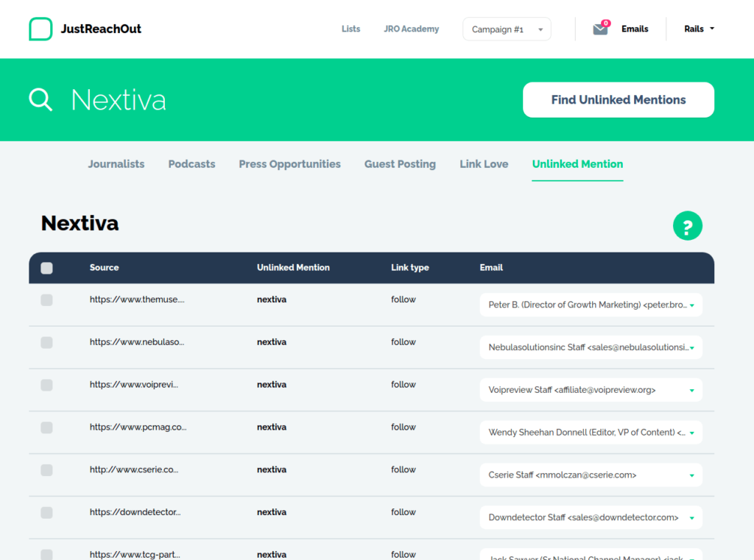Screen dimensions: 754x560
Task: Open the Press Opportunities tab
Action: [289, 164]
